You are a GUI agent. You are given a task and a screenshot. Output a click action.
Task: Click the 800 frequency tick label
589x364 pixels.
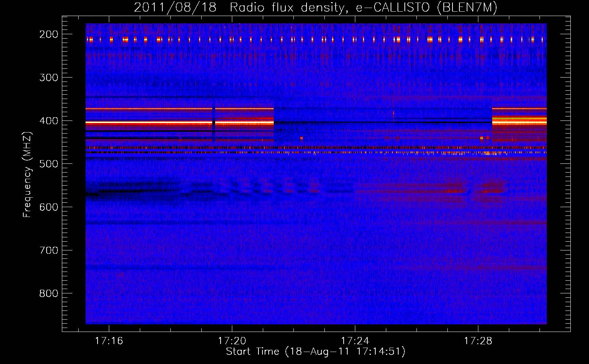49,293
